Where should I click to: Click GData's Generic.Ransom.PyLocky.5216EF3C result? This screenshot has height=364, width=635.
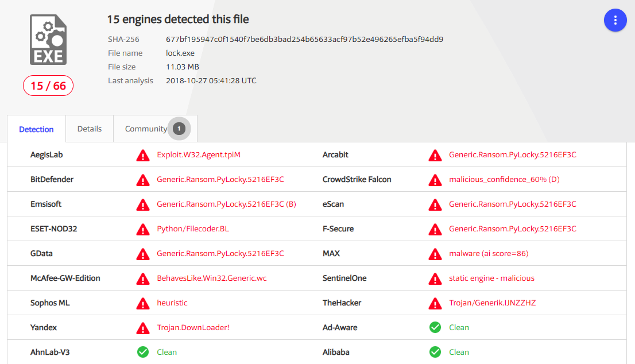[x=220, y=253]
